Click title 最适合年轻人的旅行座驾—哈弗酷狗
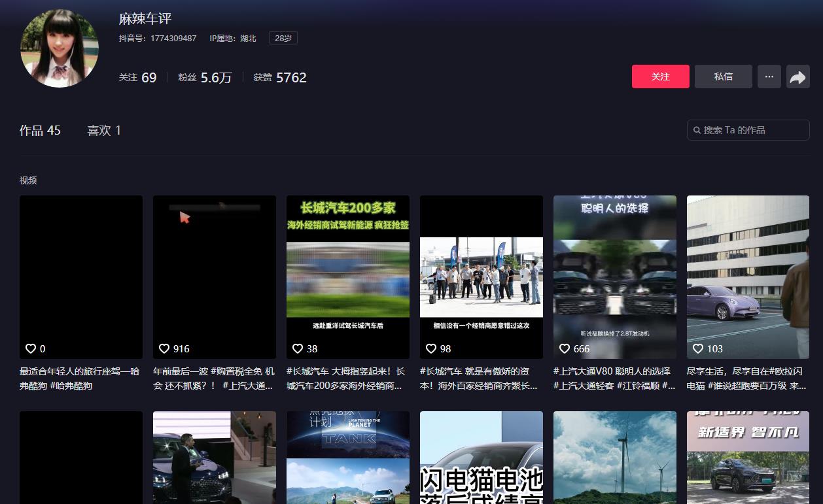The width and height of the screenshot is (823, 504). click(x=80, y=378)
